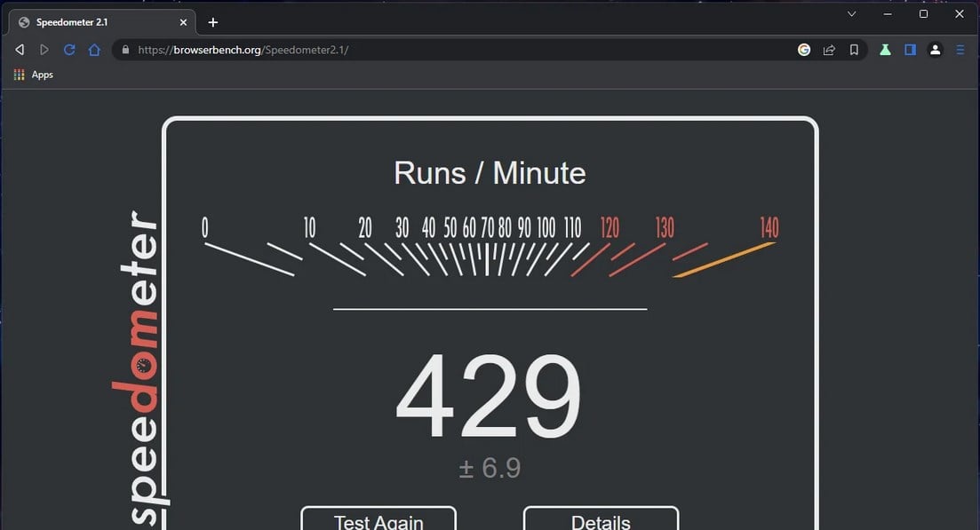Close the Speedometer 2.1 tab
The width and height of the screenshot is (980, 530).
click(x=183, y=22)
